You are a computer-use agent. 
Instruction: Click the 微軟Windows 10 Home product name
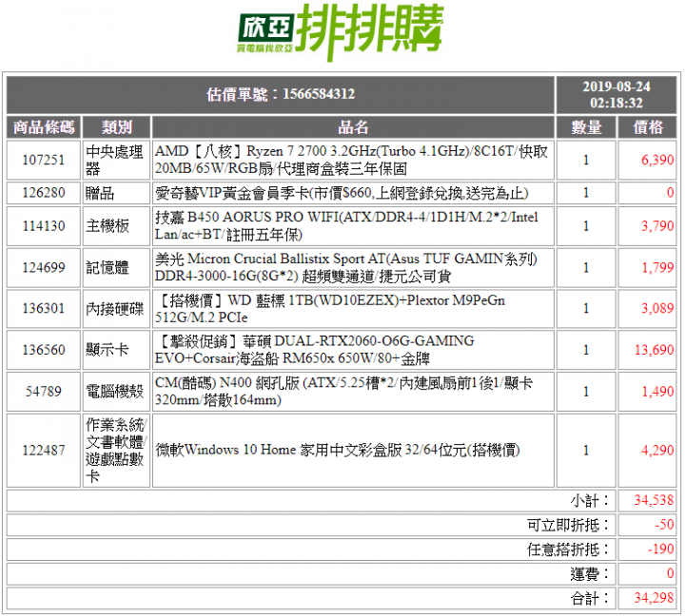[x=337, y=450]
